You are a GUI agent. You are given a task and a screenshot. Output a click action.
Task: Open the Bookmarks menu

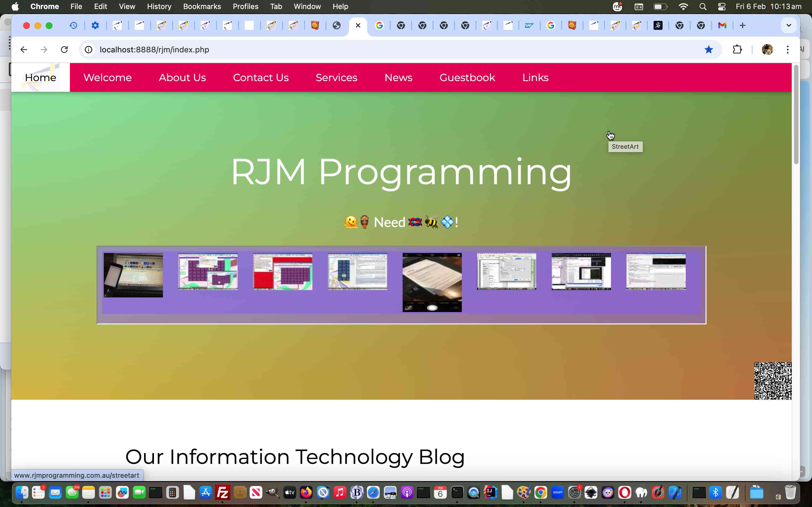pyautogui.click(x=202, y=6)
